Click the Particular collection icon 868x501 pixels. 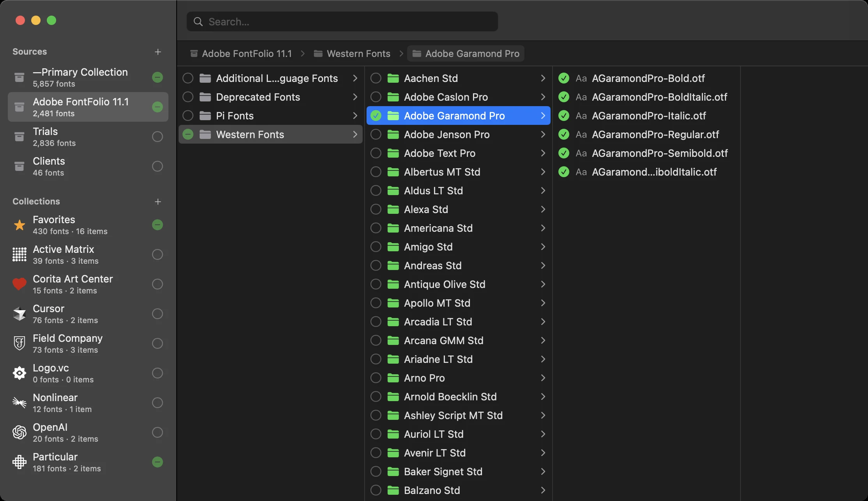click(x=19, y=462)
